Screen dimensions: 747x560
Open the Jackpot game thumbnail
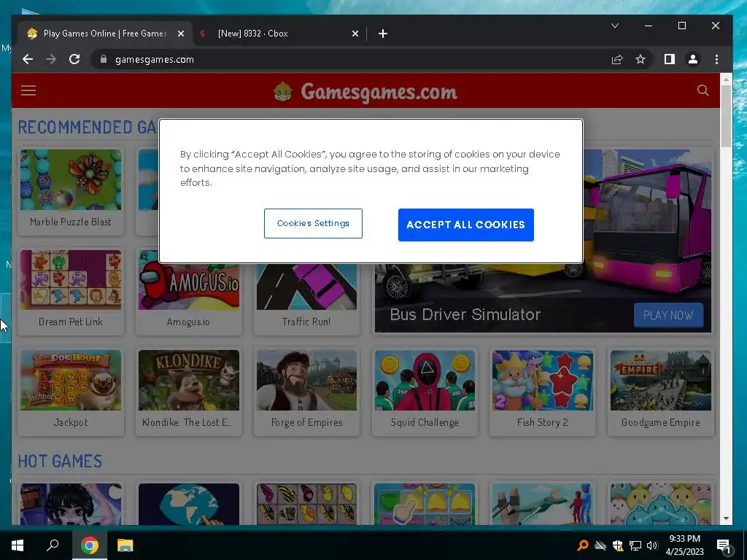point(71,380)
